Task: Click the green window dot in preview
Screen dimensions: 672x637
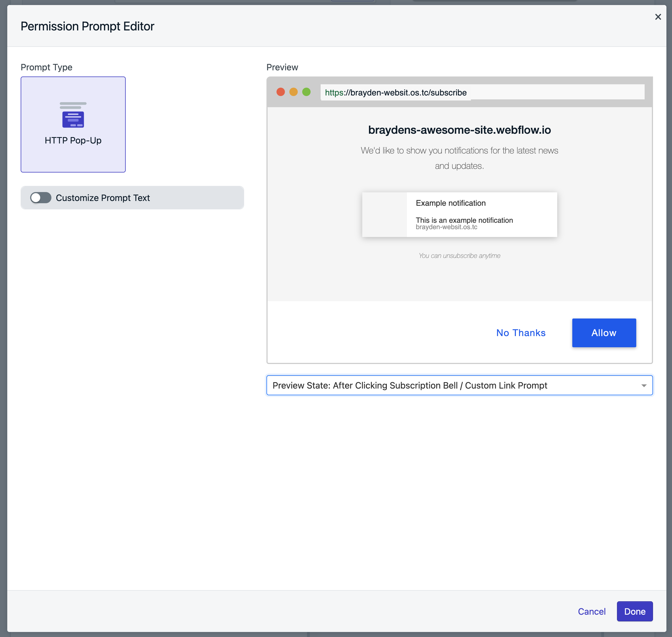Action: 306,92
